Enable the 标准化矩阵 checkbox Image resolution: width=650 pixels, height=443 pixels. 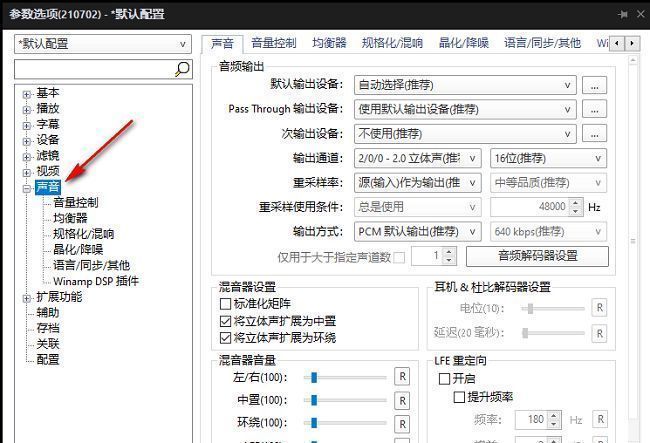(225, 303)
